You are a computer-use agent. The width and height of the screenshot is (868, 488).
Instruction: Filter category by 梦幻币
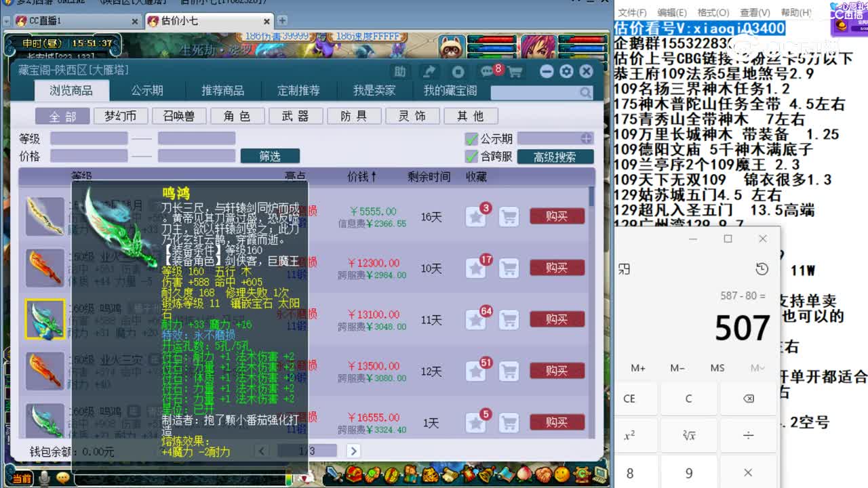(120, 116)
